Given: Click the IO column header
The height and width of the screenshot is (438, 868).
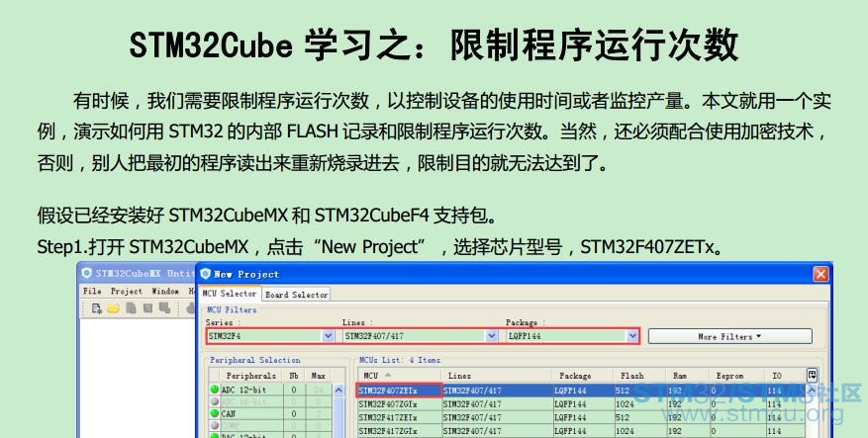Looking at the screenshot, I should click(x=785, y=376).
